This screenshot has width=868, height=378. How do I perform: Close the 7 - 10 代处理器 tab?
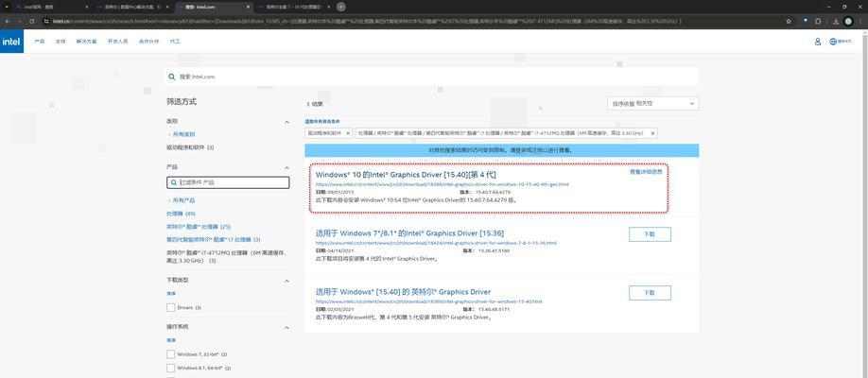[329, 7]
